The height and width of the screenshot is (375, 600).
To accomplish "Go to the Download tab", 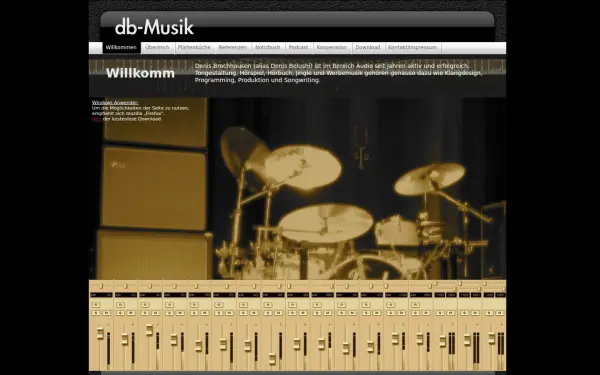I will point(368,47).
